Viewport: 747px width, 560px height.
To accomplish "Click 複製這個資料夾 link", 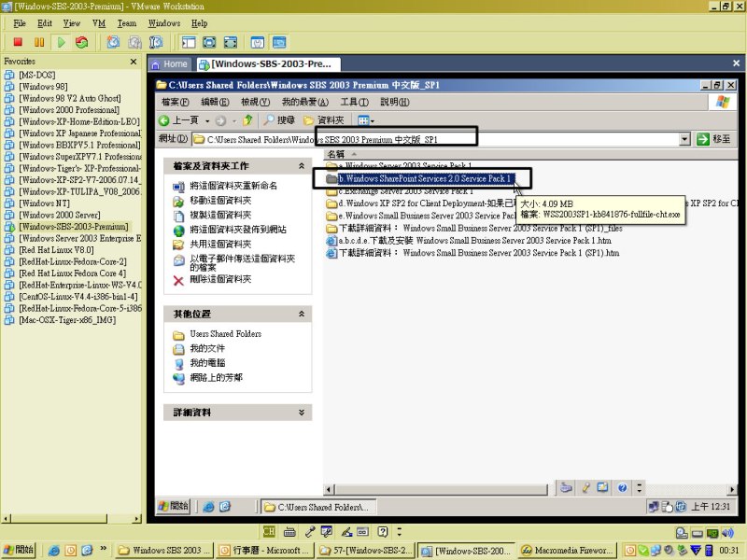I will tap(220, 216).
